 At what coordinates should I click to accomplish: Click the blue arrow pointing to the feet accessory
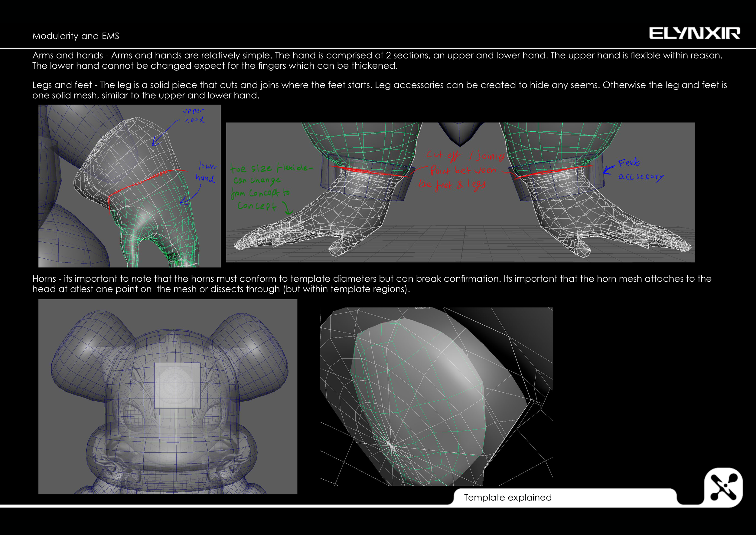click(608, 170)
